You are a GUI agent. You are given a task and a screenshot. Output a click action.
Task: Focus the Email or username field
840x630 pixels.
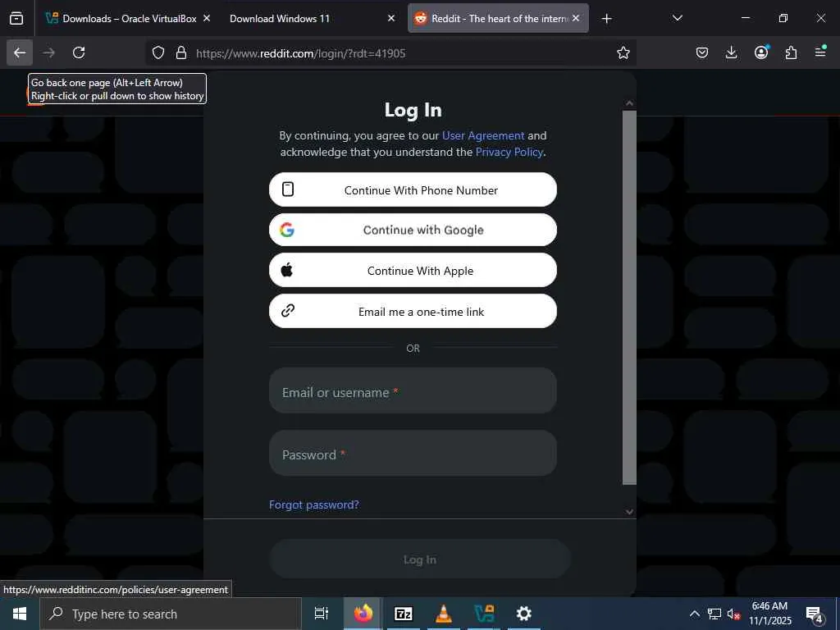click(x=413, y=390)
